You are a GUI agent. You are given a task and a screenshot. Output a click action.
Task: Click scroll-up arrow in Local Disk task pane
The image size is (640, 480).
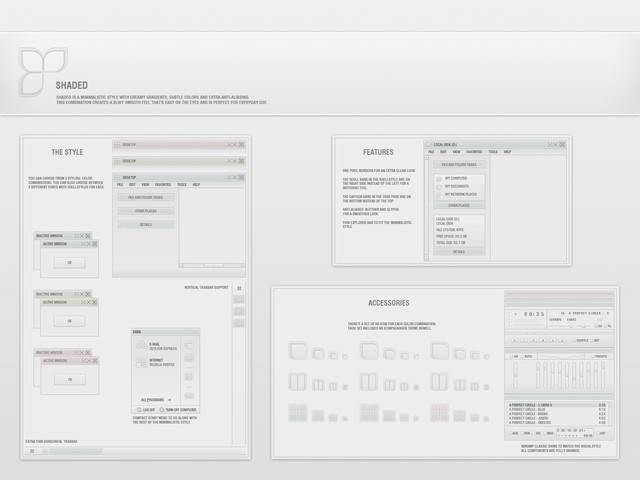pyautogui.click(x=427, y=158)
